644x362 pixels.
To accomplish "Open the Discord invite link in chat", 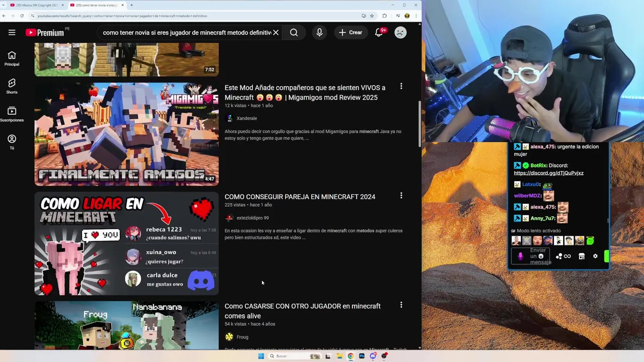I will pos(548,173).
